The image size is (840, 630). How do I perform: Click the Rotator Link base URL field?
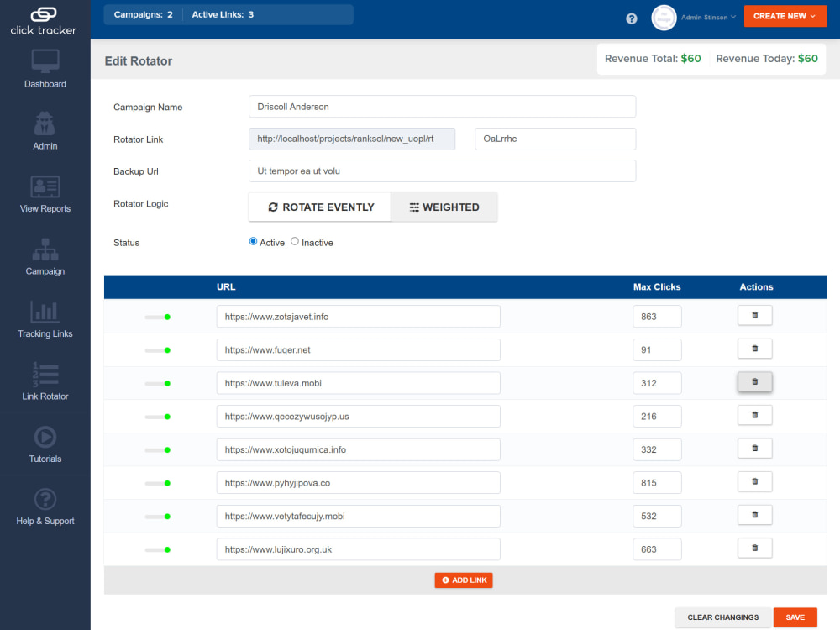[x=352, y=139]
